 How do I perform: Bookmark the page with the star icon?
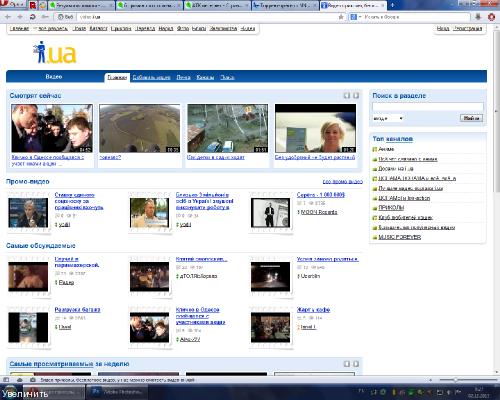point(341,17)
